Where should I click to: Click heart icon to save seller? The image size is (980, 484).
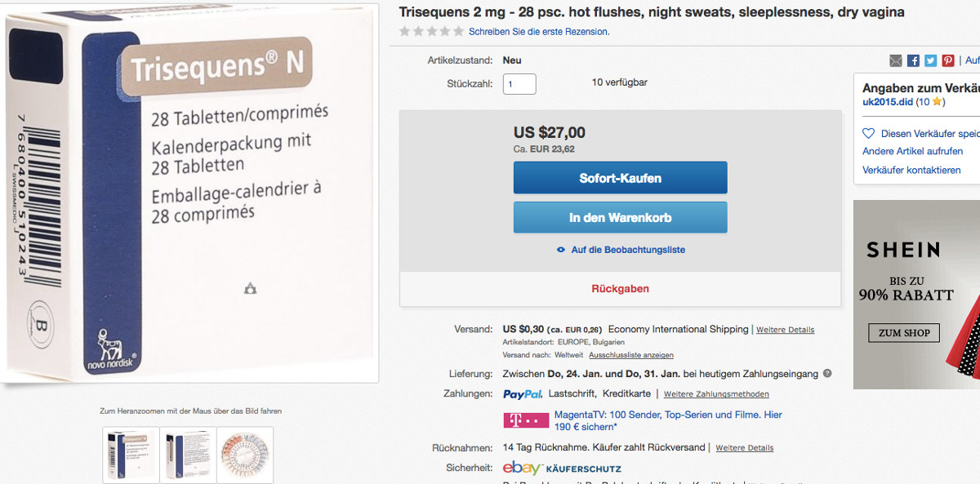869,134
